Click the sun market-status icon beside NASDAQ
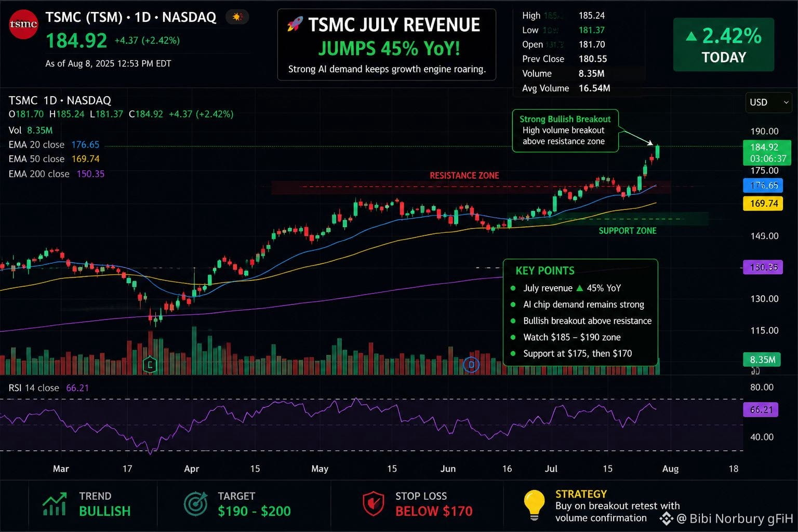The height and width of the screenshot is (532, 798). click(237, 17)
